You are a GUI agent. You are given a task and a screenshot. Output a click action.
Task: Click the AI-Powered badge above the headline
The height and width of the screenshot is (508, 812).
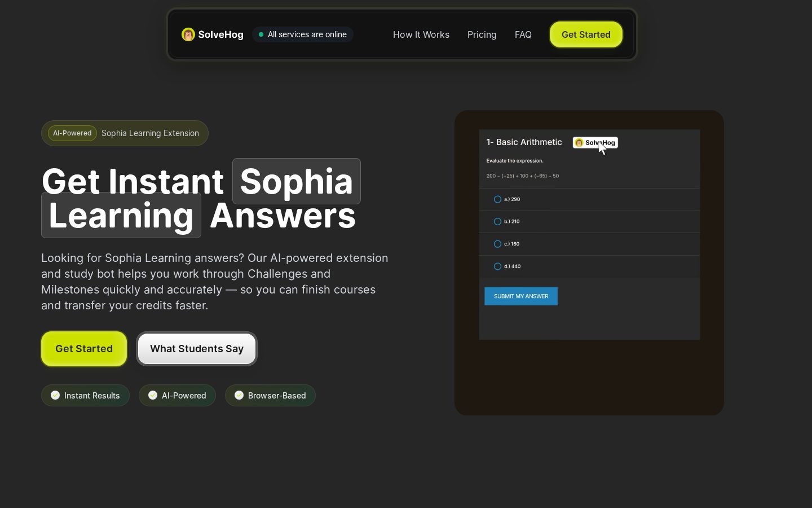point(72,133)
